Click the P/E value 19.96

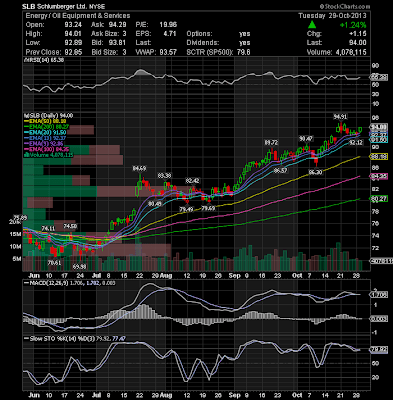click(x=168, y=25)
